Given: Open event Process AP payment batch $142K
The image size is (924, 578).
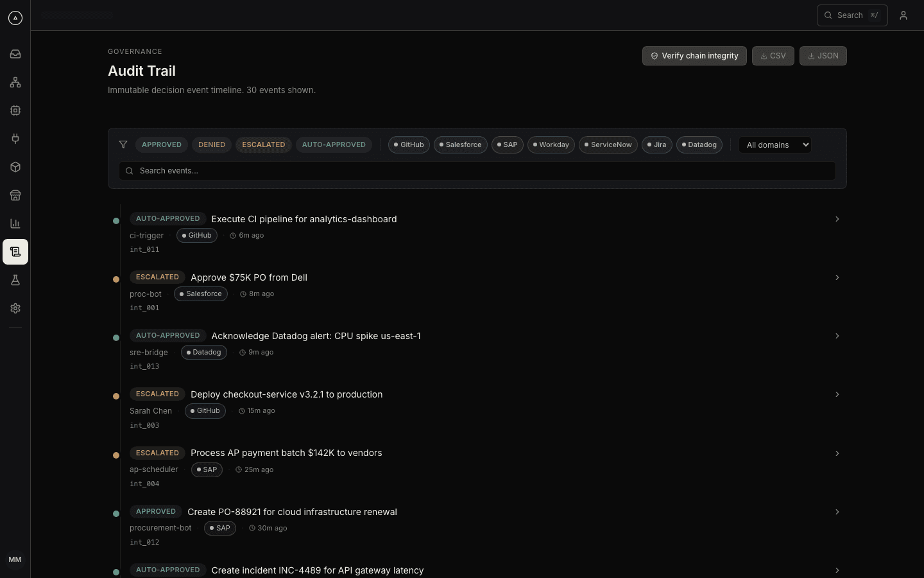Looking at the screenshot, I should (286, 453).
